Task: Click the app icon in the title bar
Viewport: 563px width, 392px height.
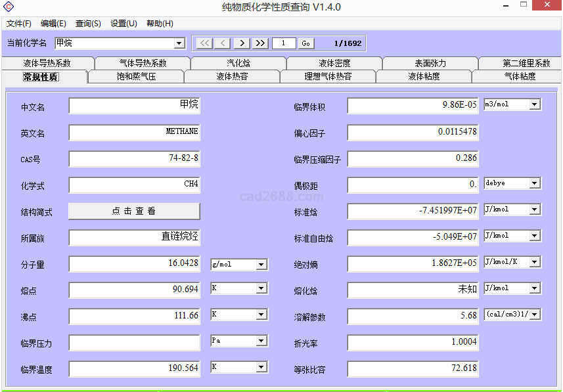Action: 8,7
